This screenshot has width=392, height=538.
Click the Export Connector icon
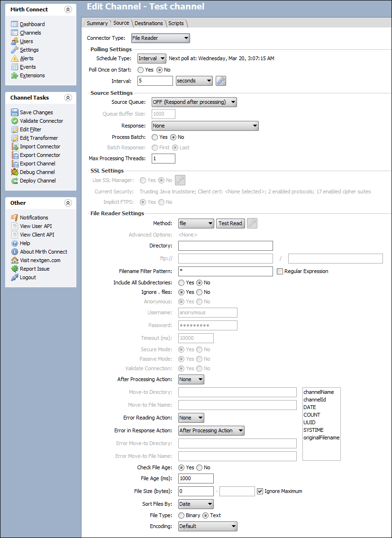pyautogui.click(x=14, y=155)
